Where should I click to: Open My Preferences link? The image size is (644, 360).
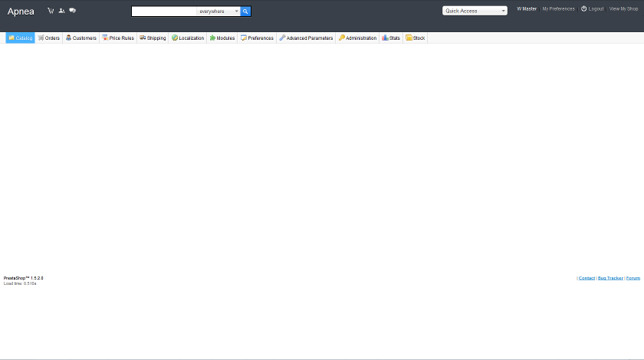[559, 8]
